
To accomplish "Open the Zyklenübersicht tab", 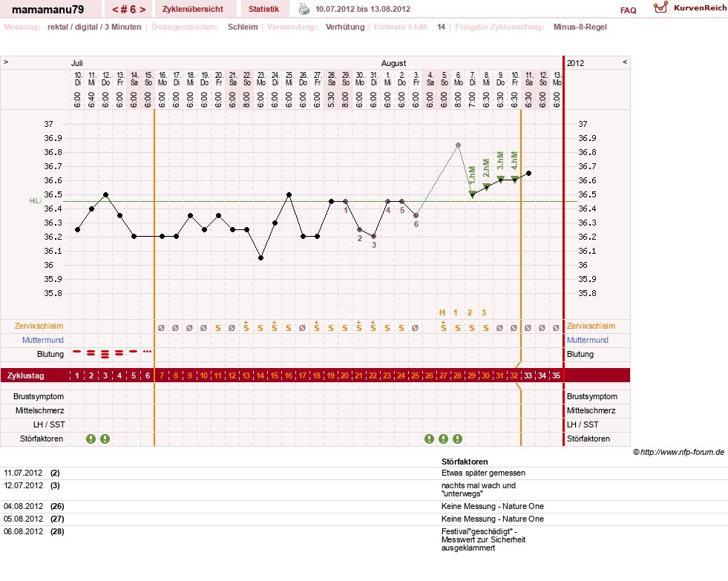I will point(193,9).
